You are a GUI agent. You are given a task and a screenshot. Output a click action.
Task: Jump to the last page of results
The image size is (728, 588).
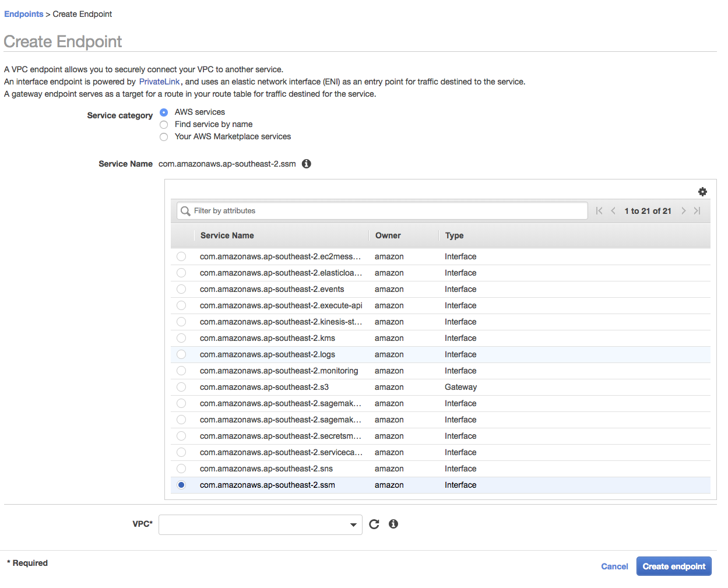[x=697, y=210]
